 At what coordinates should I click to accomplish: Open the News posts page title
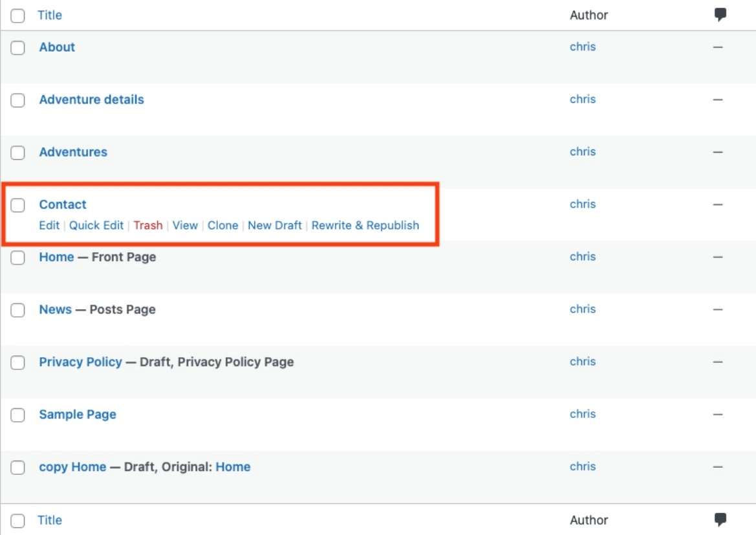(56, 309)
